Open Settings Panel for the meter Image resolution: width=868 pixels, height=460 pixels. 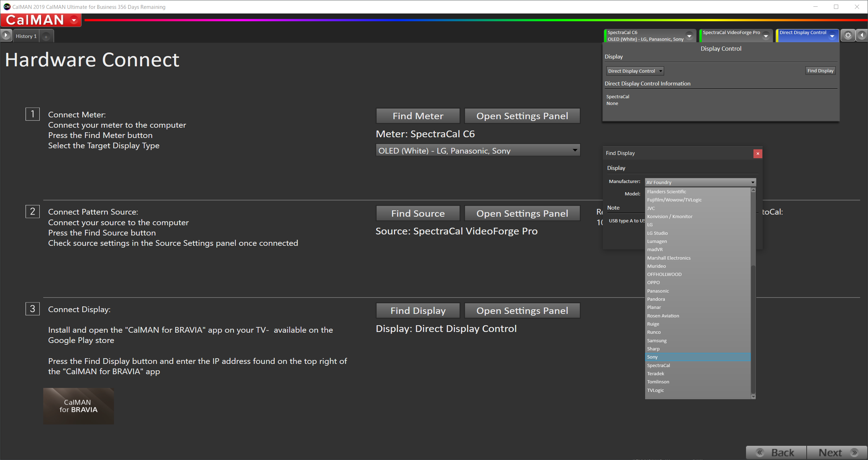pyautogui.click(x=522, y=116)
